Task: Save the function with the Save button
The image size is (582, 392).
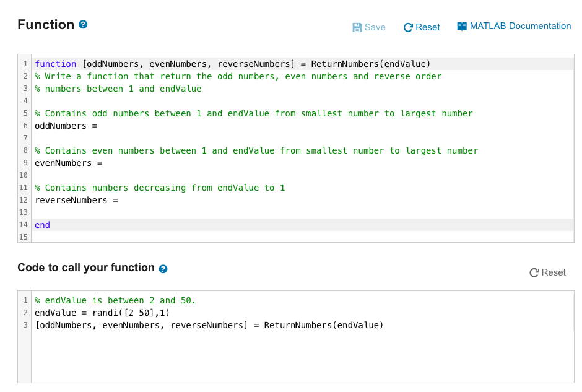Action: [369, 27]
